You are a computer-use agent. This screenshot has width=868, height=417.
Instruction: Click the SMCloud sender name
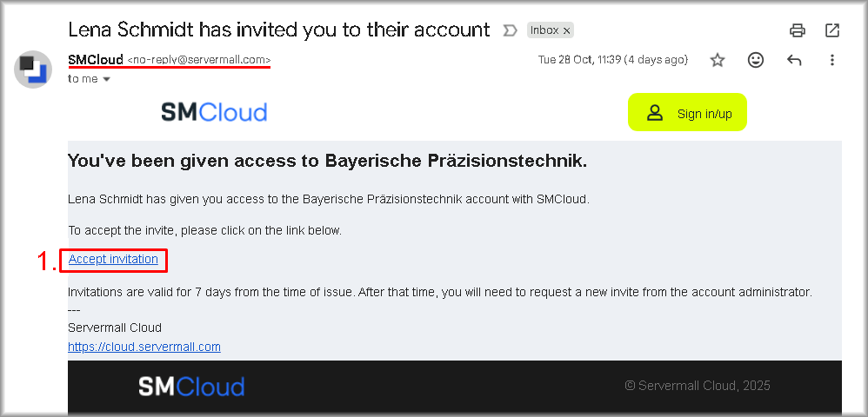coord(96,60)
